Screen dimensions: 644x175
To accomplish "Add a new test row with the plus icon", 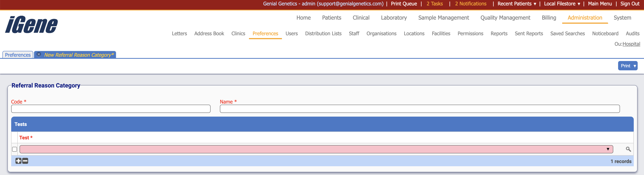I will tap(18, 161).
